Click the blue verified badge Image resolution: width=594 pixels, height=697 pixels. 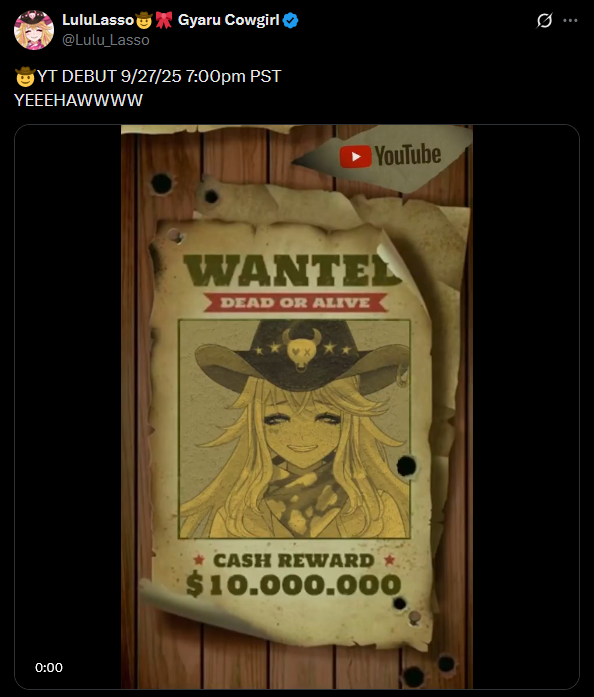pyautogui.click(x=291, y=20)
